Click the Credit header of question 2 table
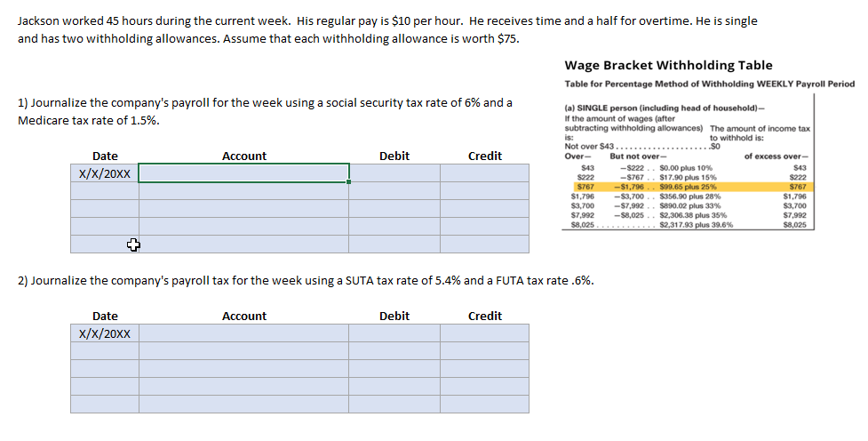This screenshot has height=441, width=868. tap(485, 317)
